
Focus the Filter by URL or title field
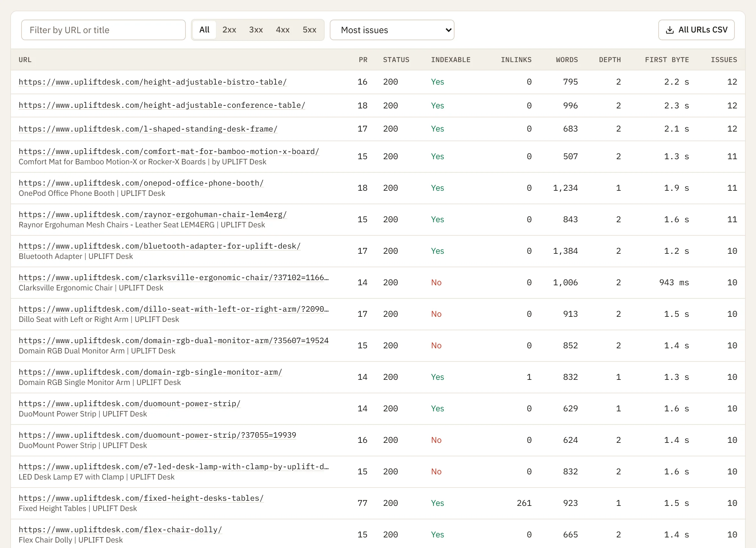click(x=103, y=30)
